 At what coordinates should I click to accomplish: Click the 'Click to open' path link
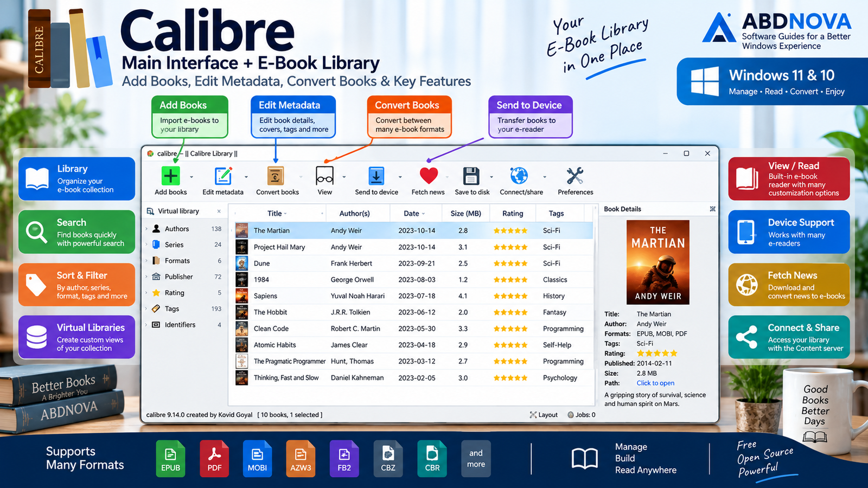(655, 383)
